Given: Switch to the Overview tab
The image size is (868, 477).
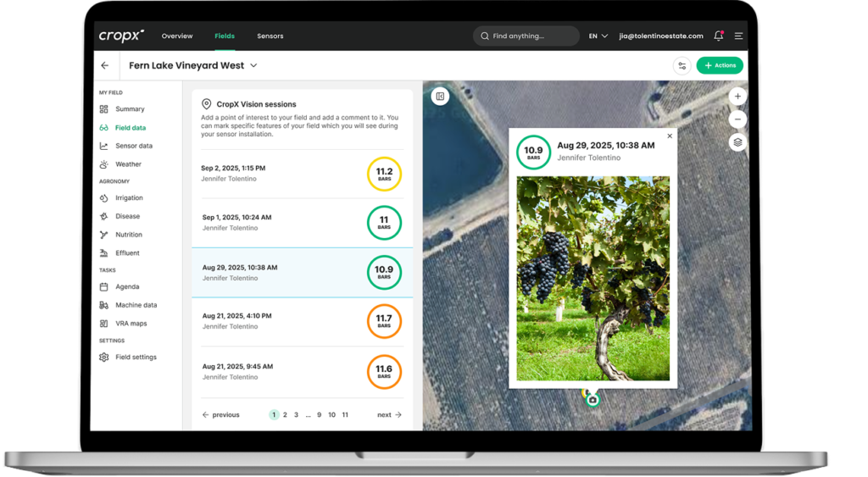Looking at the screenshot, I should (x=177, y=36).
